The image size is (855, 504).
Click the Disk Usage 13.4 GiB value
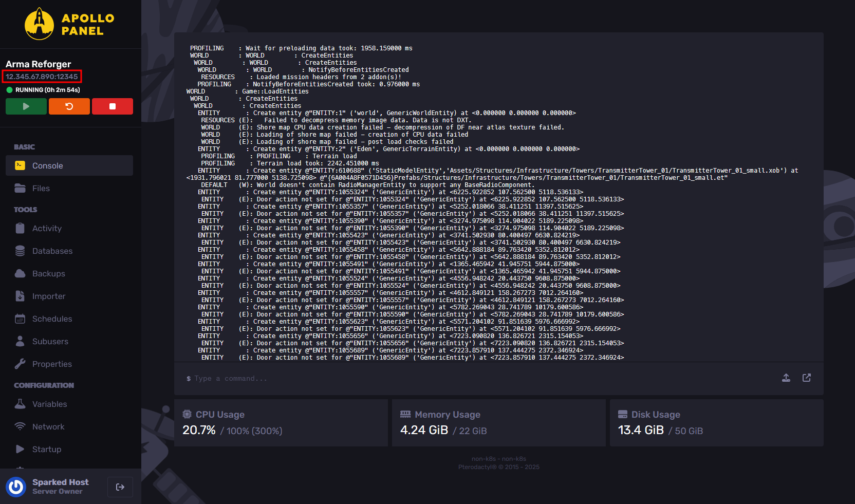point(641,430)
